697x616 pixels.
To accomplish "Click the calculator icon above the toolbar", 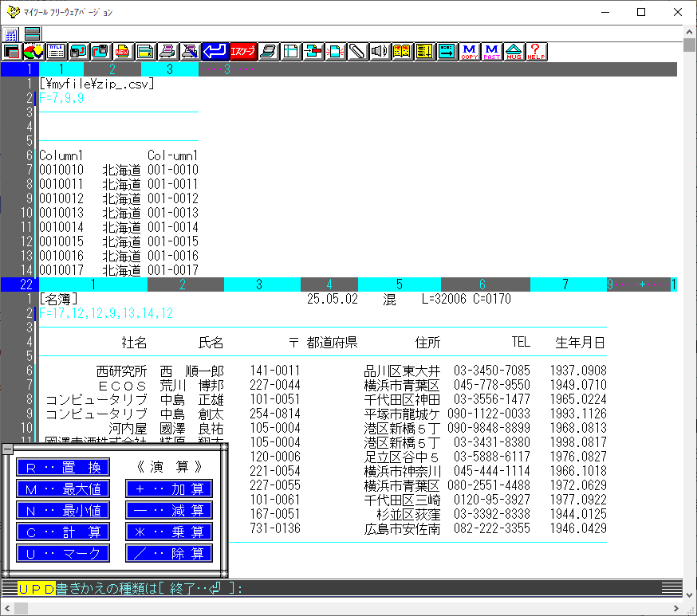I will click(11, 34).
